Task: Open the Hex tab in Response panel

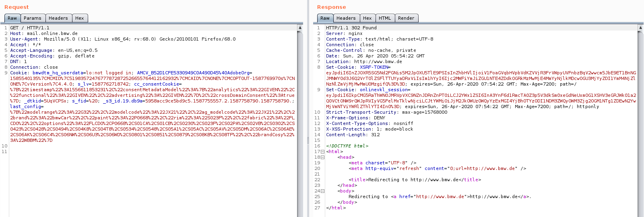Action: pos(367,18)
